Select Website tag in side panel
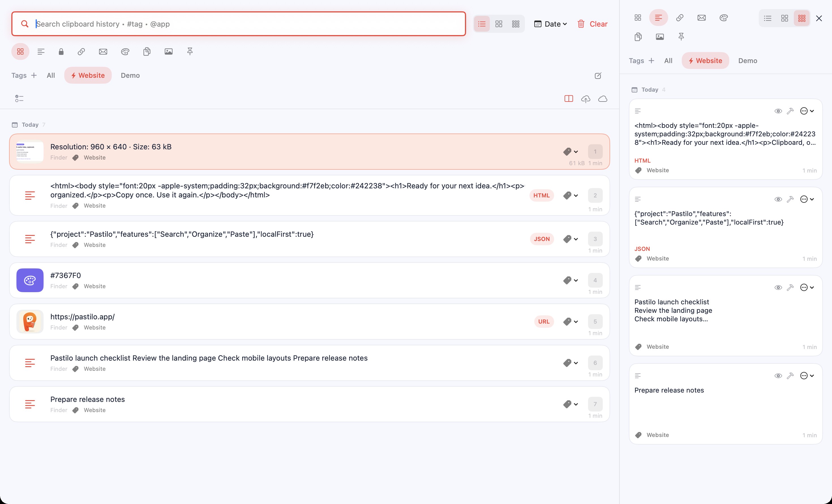This screenshot has height=504, width=832. tap(705, 61)
